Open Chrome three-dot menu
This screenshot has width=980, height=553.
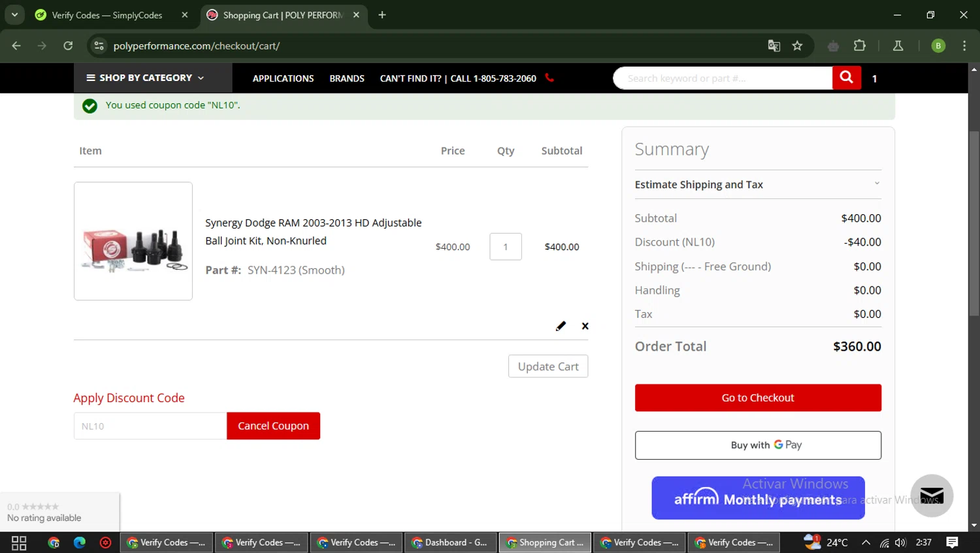(x=964, y=46)
